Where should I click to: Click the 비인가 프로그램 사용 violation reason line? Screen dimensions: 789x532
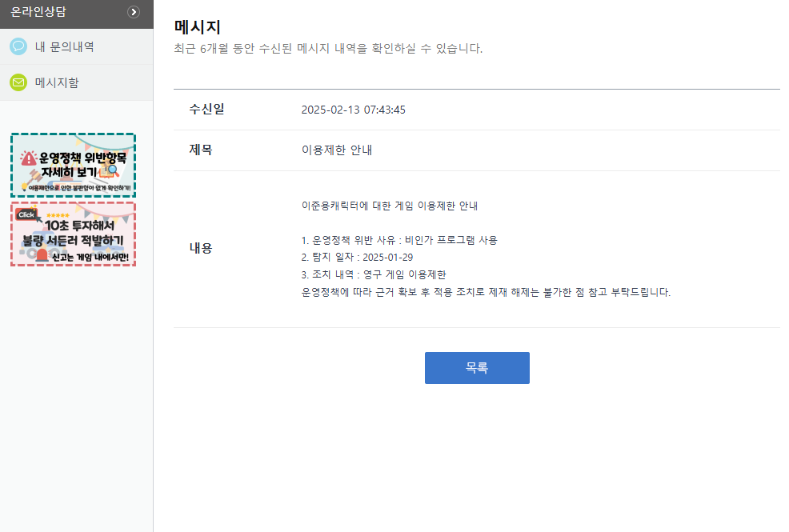click(399, 240)
